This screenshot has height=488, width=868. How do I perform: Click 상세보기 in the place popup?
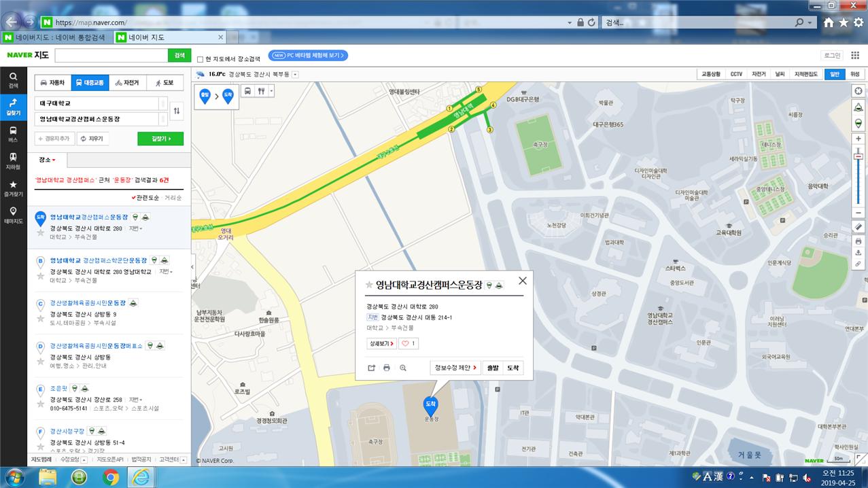coord(381,343)
